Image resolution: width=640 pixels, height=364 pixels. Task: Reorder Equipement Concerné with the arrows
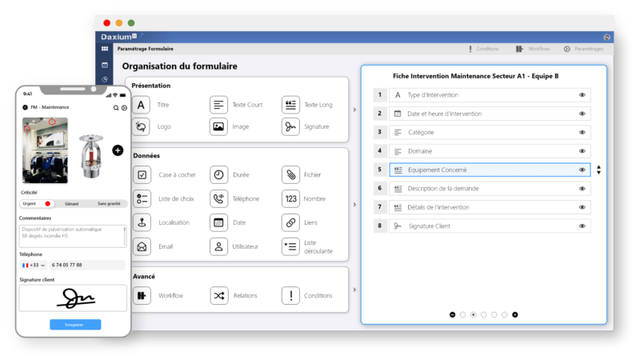point(598,170)
